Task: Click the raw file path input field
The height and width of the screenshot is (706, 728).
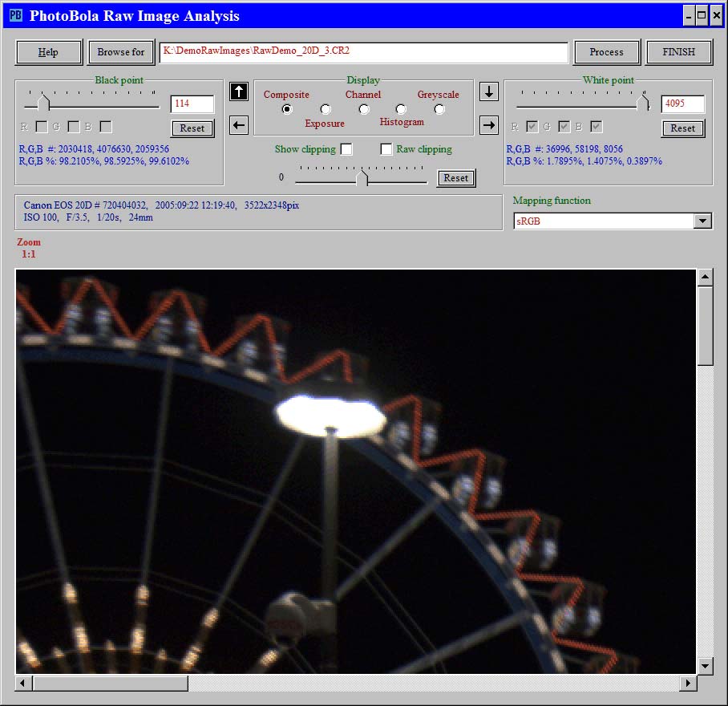Action: pos(363,52)
